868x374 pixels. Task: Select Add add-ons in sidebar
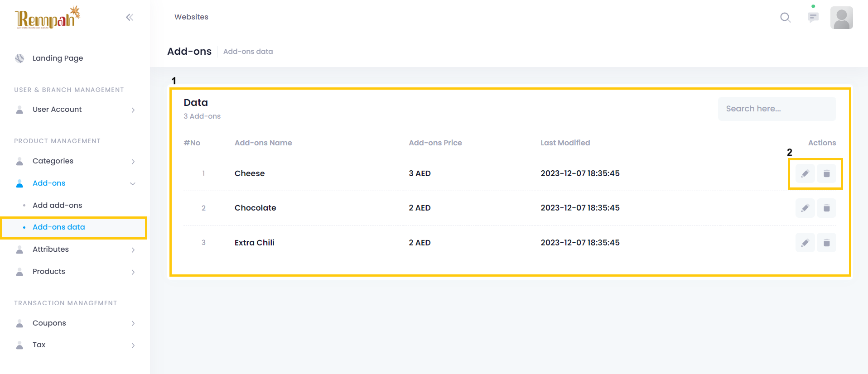tap(58, 206)
